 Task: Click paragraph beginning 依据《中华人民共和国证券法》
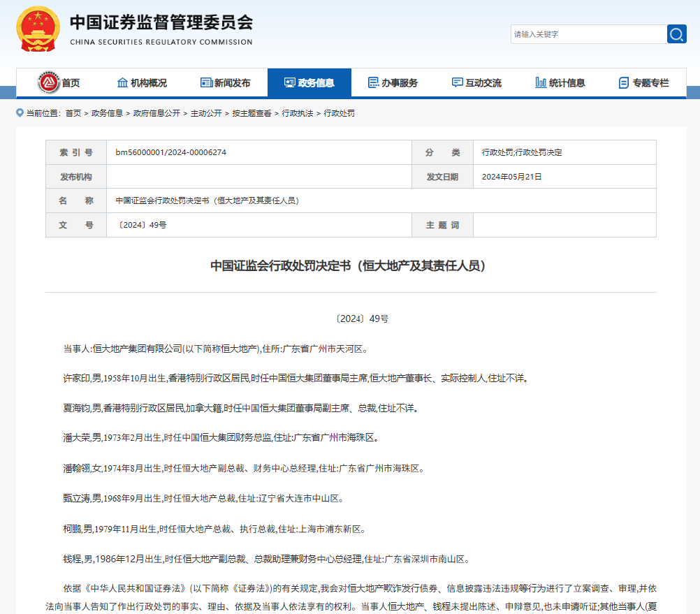point(351,597)
